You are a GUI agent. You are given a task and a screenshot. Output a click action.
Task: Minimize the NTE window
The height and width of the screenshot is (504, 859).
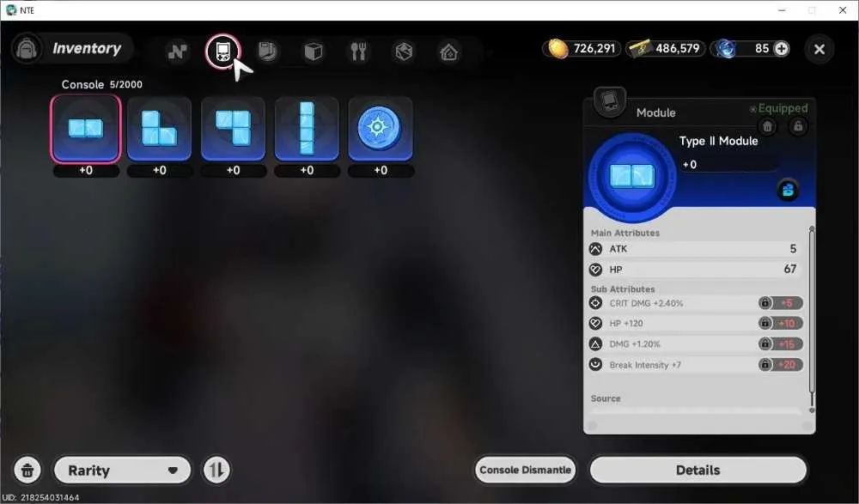click(782, 10)
